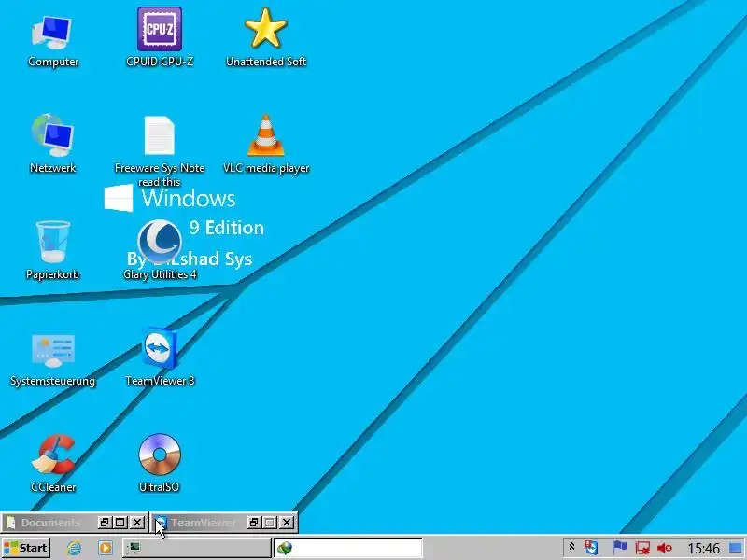The height and width of the screenshot is (560, 747).
Task: Restore the minimized TeamViewer window
Action: click(254, 523)
